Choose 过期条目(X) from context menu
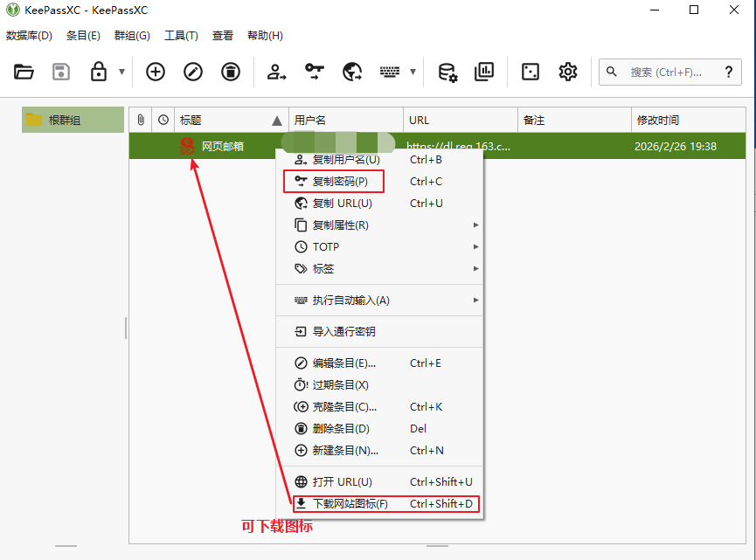Viewport: 756px width, 560px height. pyautogui.click(x=379, y=385)
